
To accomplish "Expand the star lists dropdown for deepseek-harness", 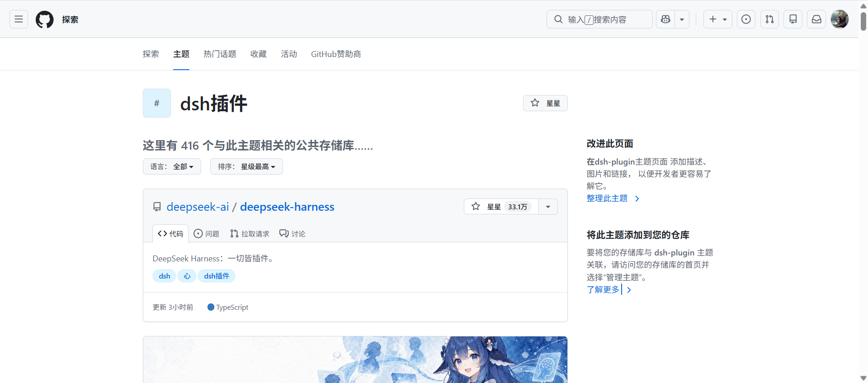I will click(x=548, y=207).
